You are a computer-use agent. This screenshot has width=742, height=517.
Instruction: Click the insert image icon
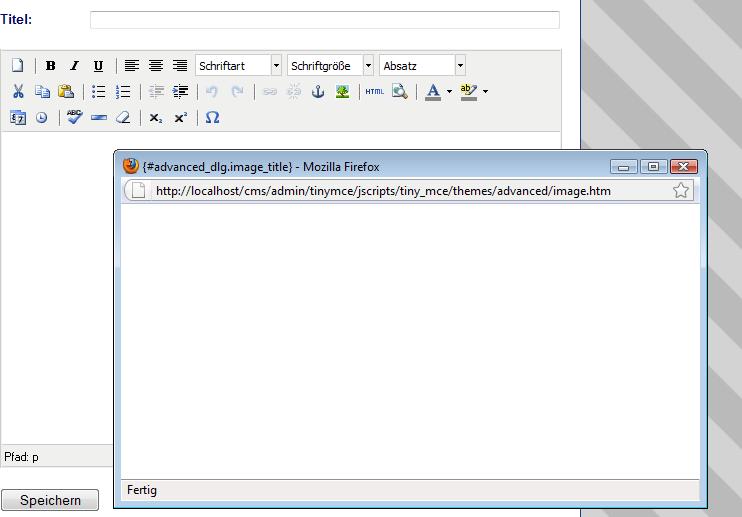tap(342, 92)
